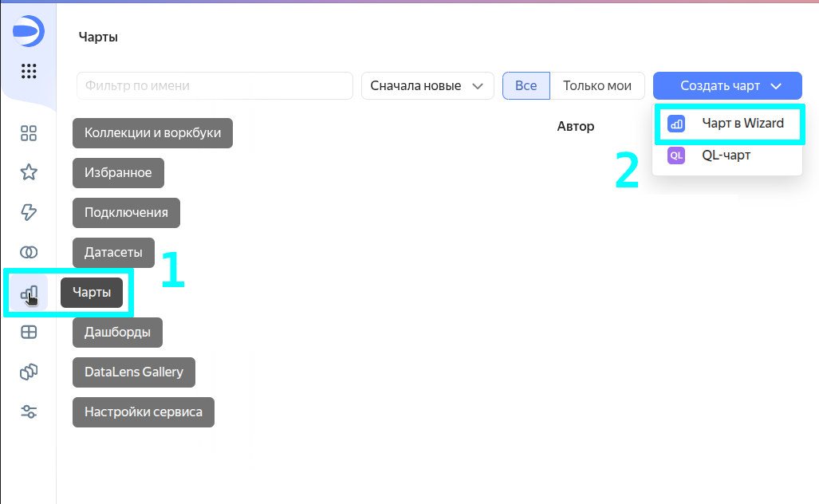Open Dashboards icon in sidebar

point(29,333)
